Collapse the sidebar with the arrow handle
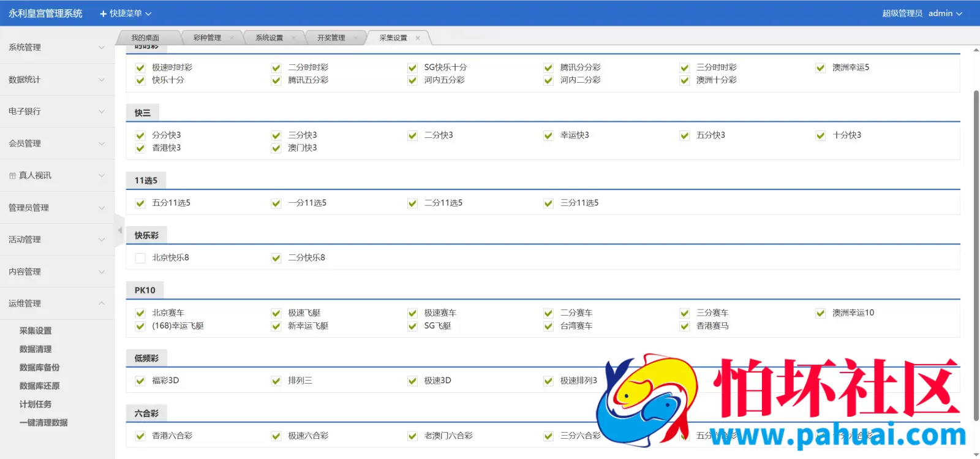Viewport: 980px width, 459px height. [x=119, y=230]
